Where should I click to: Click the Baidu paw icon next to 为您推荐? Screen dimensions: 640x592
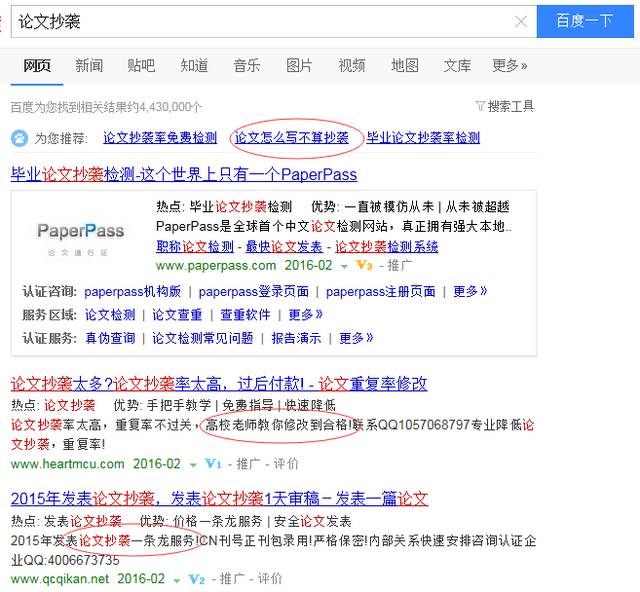click(19, 138)
